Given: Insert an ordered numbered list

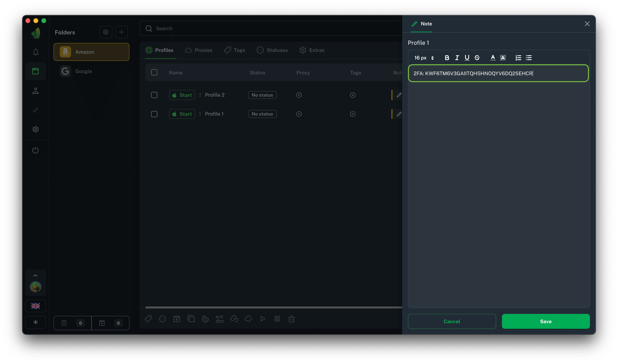Looking at the screenshot, I should [x=518, y=58].
